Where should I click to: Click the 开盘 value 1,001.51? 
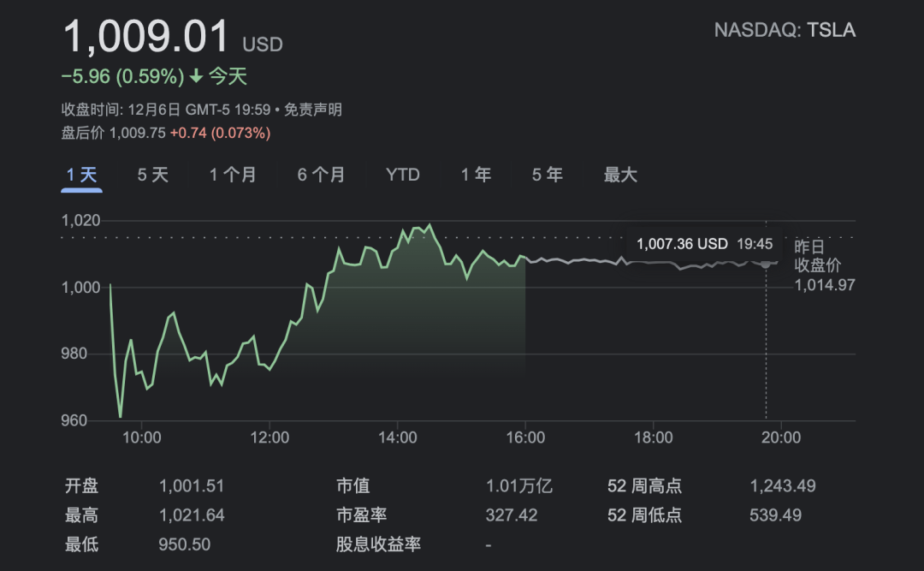192,486
